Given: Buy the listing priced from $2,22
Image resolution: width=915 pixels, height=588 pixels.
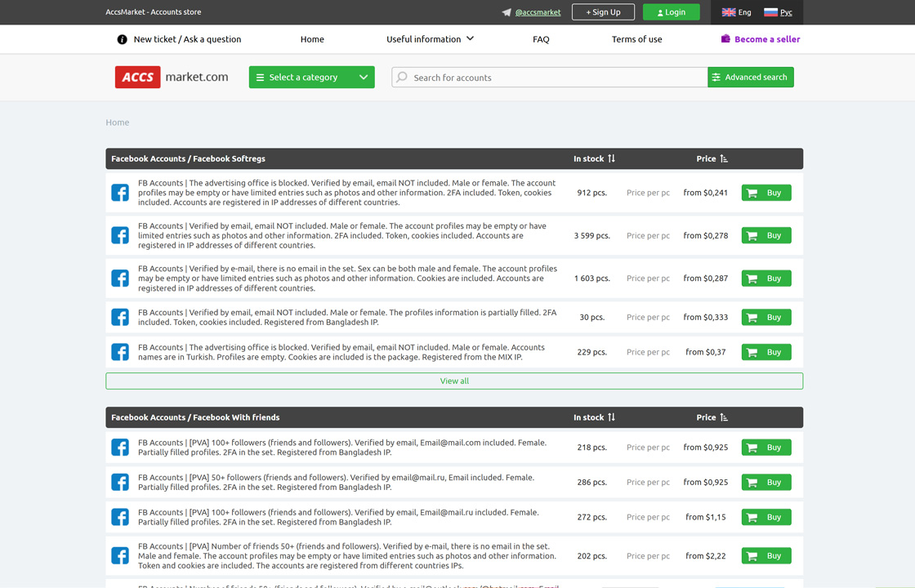Looking at the screenshot, I should [x=766, y=556].
